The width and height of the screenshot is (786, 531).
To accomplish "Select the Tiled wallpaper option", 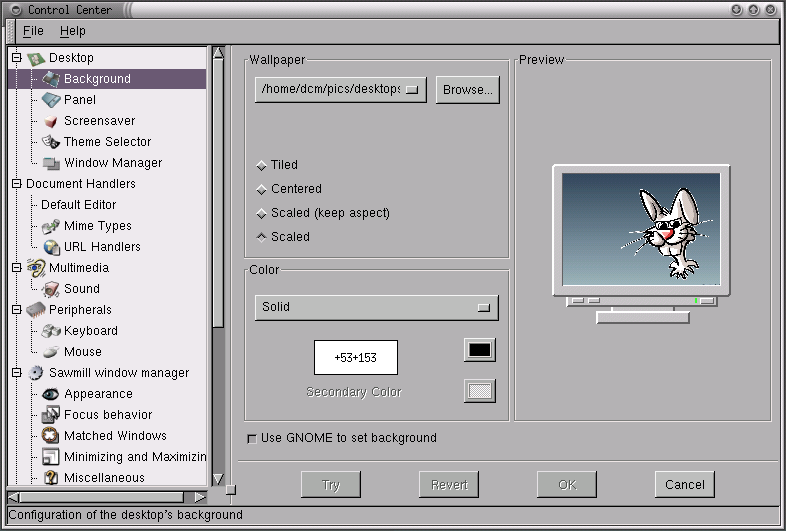I will point(262,165).
